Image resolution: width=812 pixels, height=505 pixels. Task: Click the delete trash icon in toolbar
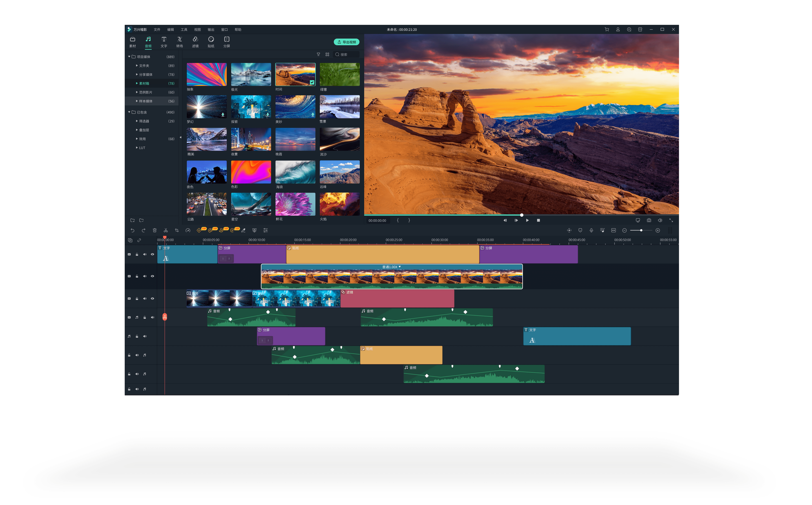pos(155,230)
